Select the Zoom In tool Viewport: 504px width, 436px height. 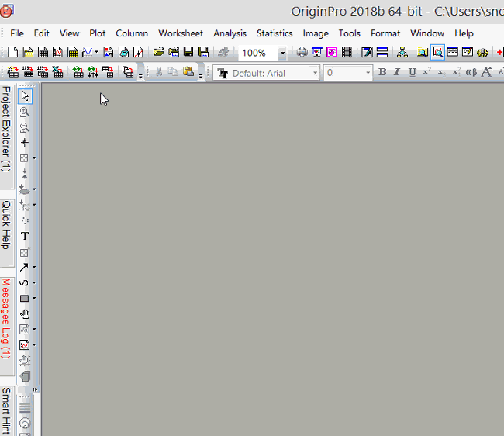pos(25,112)
